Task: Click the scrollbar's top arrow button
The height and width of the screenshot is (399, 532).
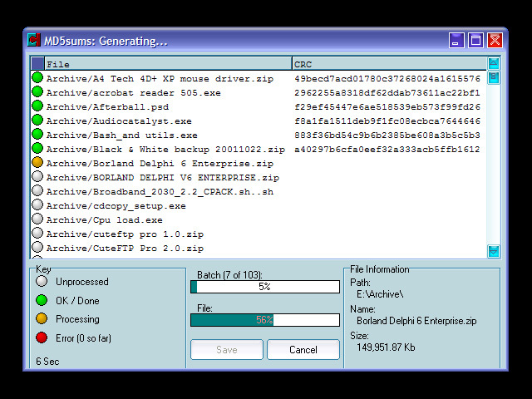Action: click(x=494, y=63)
